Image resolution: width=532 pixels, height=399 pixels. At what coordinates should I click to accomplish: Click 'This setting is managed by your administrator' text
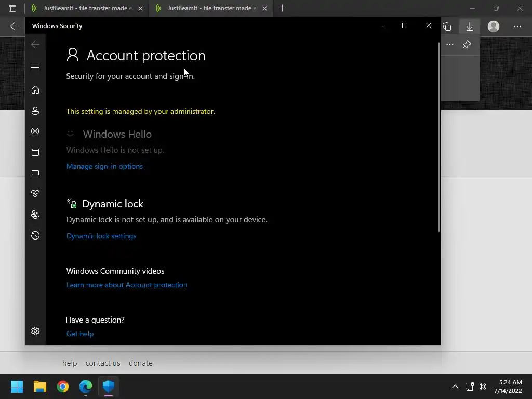[140, 111]
